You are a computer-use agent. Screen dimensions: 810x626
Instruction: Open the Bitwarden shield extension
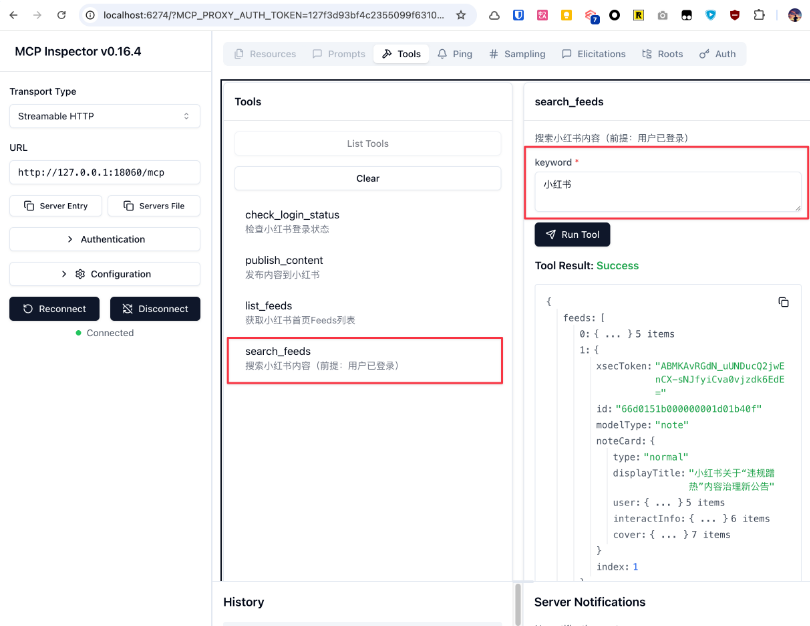(518, 15)
